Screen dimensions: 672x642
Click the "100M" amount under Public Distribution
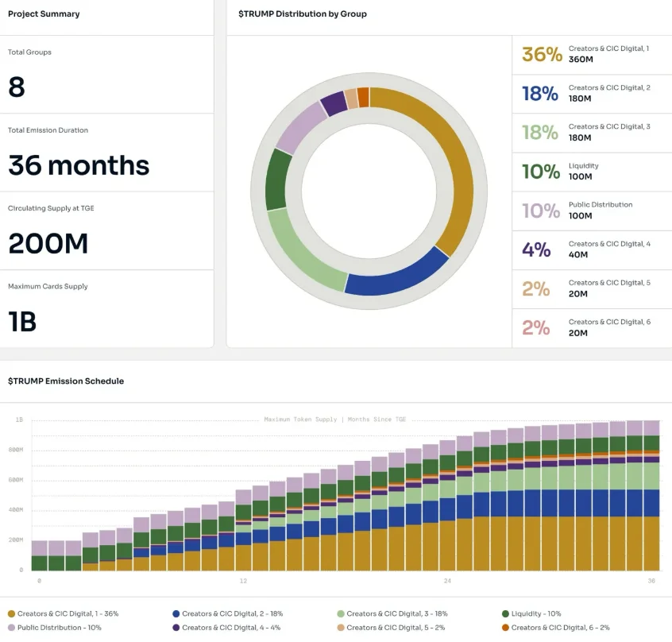(x=581, y=215)
